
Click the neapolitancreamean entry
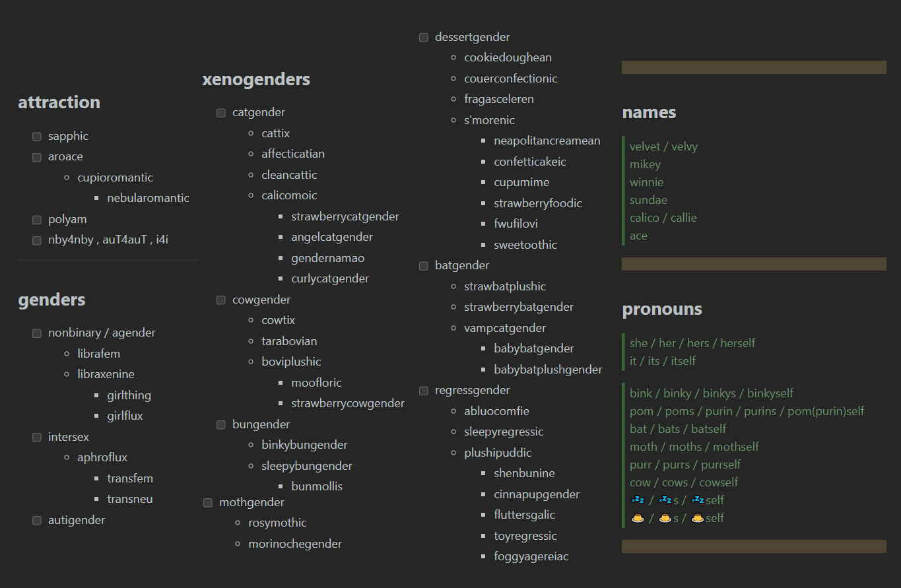pos(547,141)
